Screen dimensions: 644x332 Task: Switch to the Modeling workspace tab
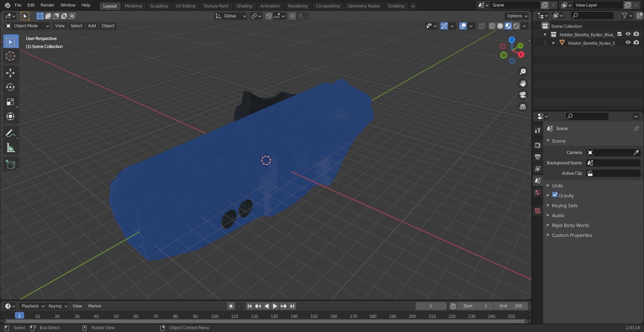pyautogui.click(x=133, y=6)
